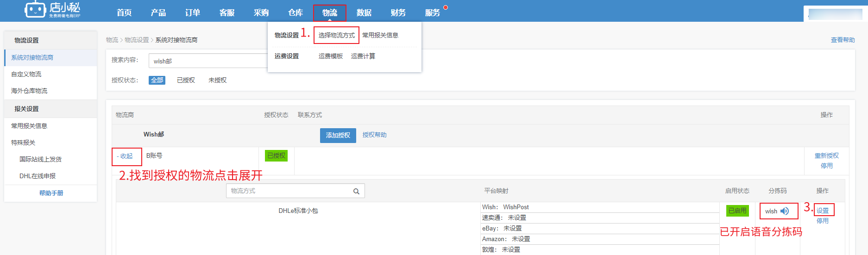This screenshot has width=868, height=255.
Task: Click the speaker icon beside wish sorting code
Action: 784,211
